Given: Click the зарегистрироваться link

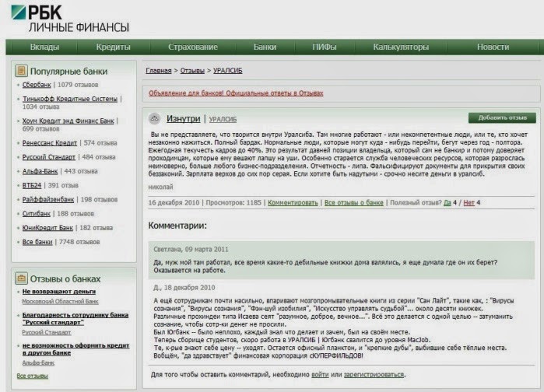Looking at the screenshot, I should [x=374, y=375].
